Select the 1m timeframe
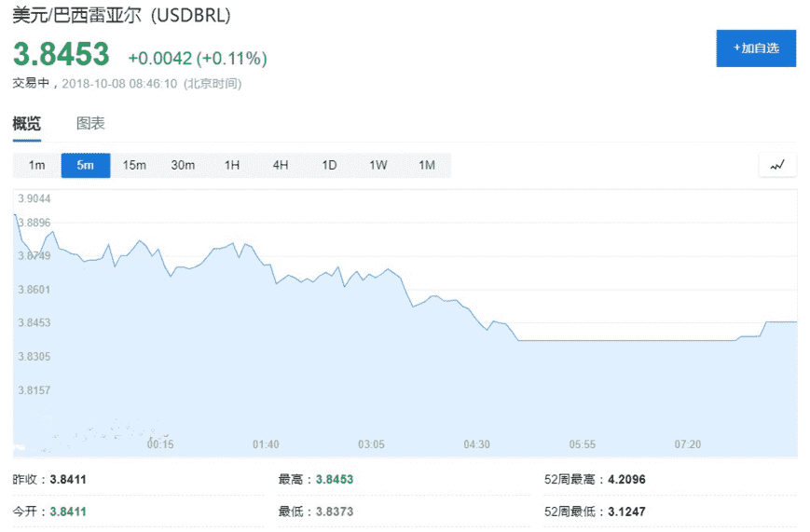Viewport: 810px width, 532px height. click(37, 166)
